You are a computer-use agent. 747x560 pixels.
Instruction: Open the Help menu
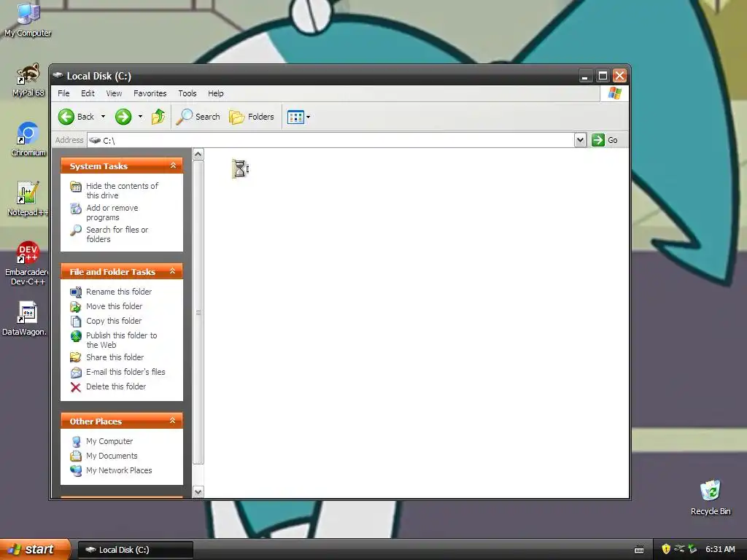click(x=215, y=93)
